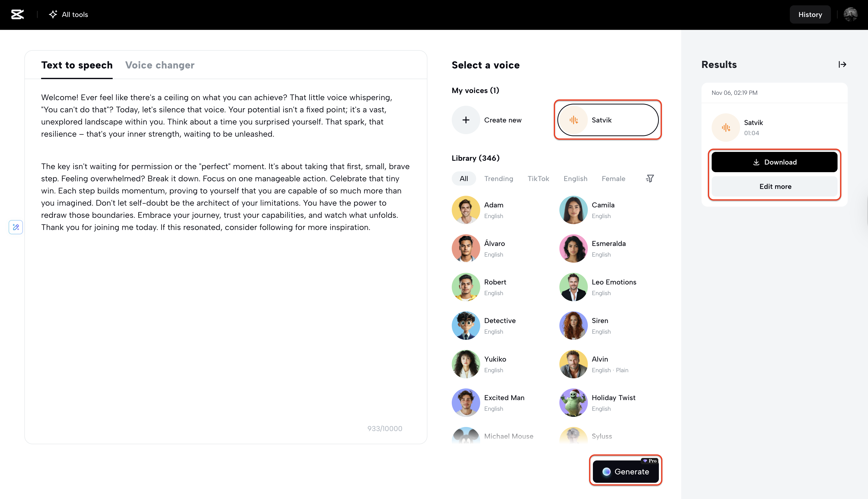Open the voice filter funnel options
The image size is (868, 499).
pyautogui.click(x=650, y=179)
